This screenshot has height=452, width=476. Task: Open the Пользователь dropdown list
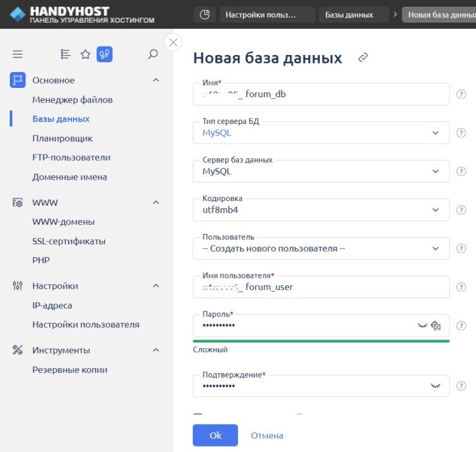(x=321, y=248)
